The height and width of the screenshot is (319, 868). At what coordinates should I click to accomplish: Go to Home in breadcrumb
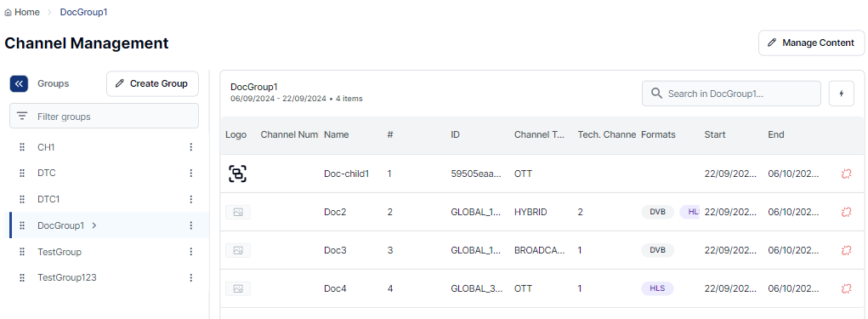22,12
